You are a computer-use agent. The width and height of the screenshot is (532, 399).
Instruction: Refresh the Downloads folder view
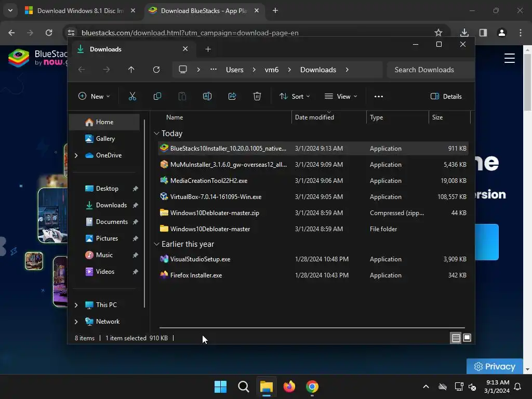156,70
